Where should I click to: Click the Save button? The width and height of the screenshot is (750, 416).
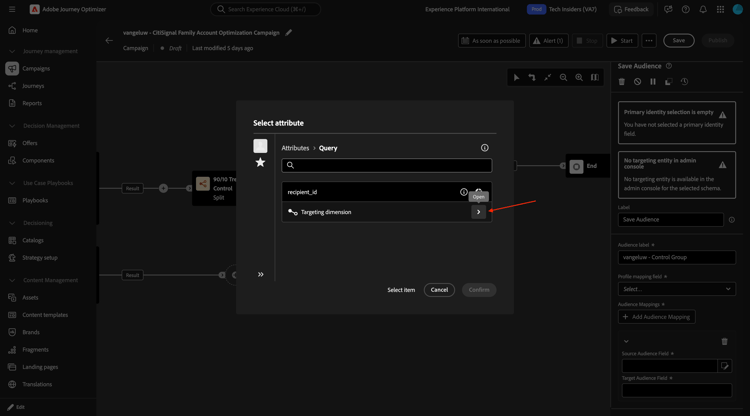coord(678,41)
